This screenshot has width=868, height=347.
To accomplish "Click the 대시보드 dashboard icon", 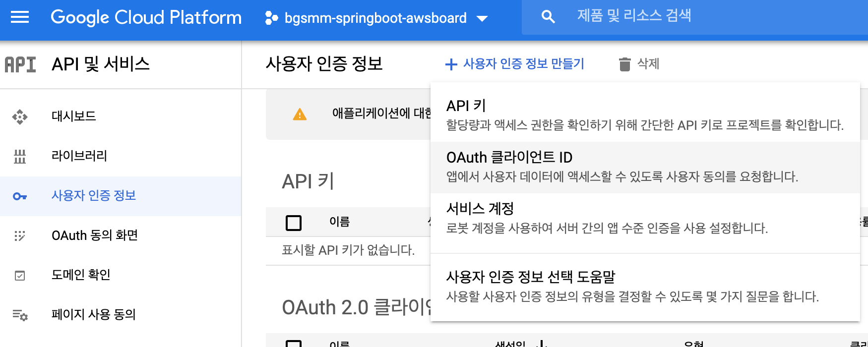I will click(20, 116).
